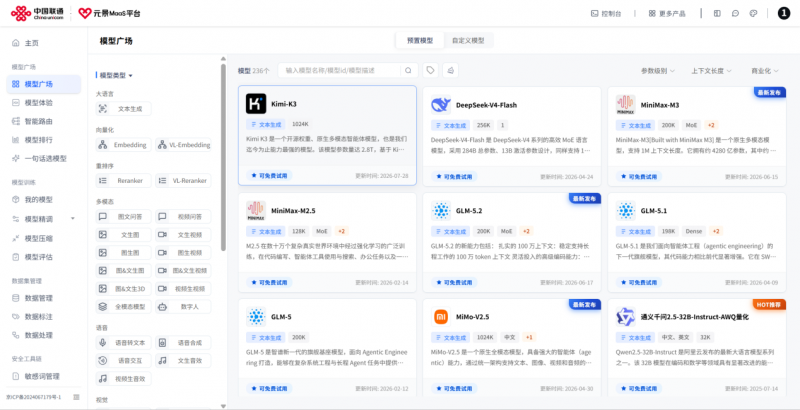The height and width of the screenshot is (410, 800).
Task: Click the filter panel vertical scrollbar
Action: (223, 157)
